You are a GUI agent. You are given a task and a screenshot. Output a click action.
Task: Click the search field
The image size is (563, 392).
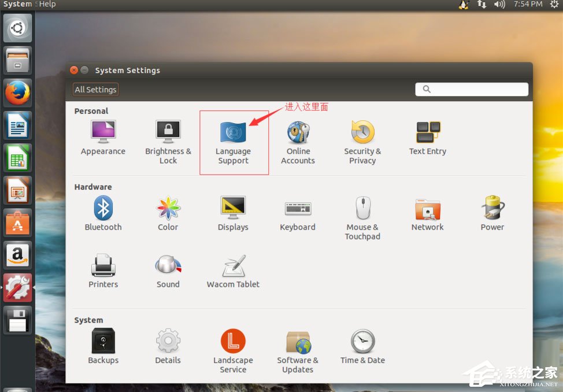tap(471, 89)
